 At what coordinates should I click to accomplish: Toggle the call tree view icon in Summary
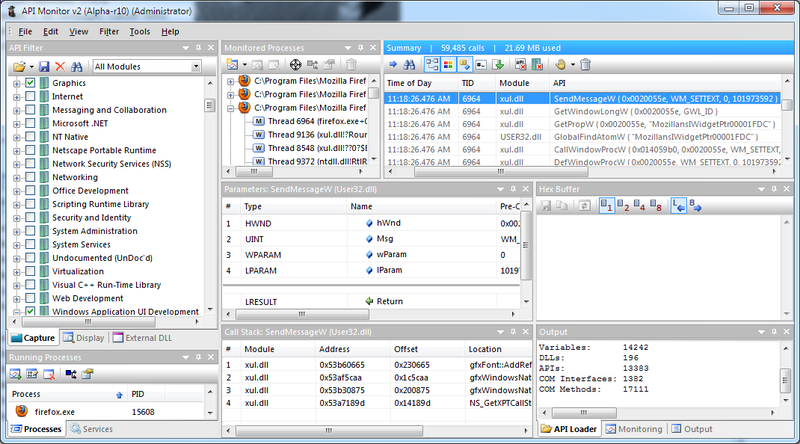pos(432,64)
